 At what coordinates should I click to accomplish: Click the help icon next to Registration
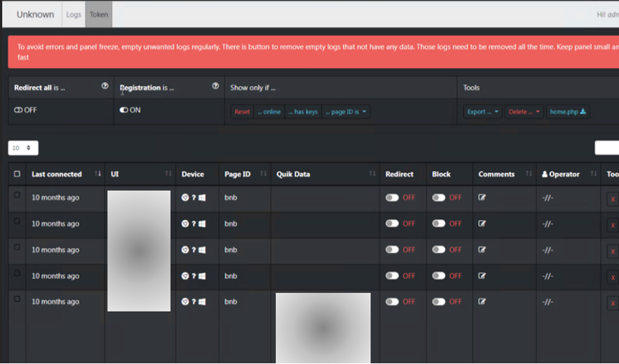[216, 87]
